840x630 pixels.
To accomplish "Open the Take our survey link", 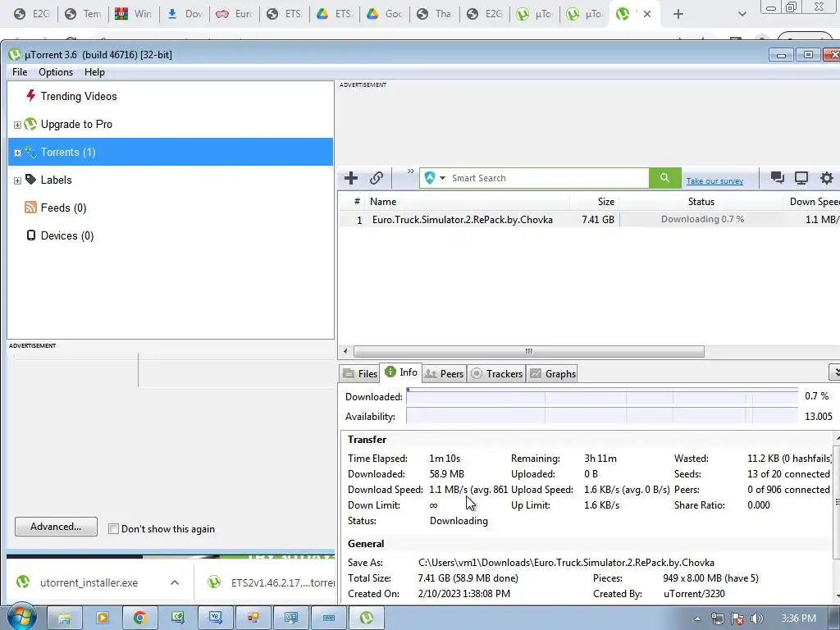I will (714, 181).
